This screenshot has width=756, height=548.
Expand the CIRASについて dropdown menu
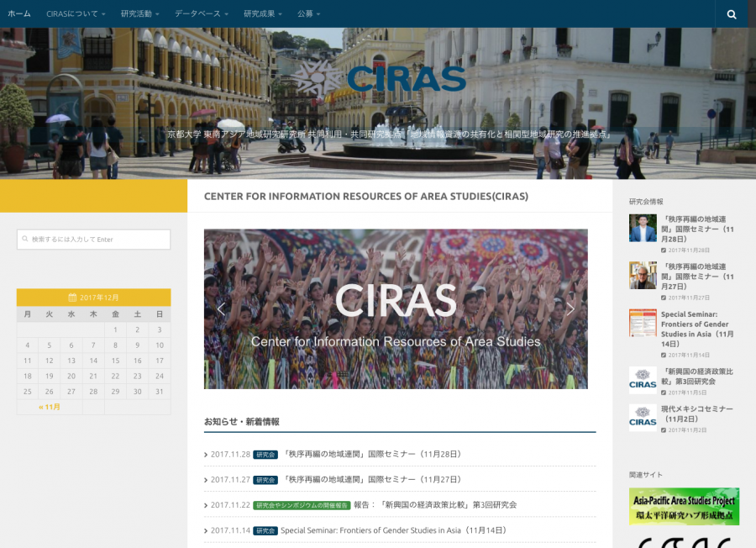pos(76,14)
